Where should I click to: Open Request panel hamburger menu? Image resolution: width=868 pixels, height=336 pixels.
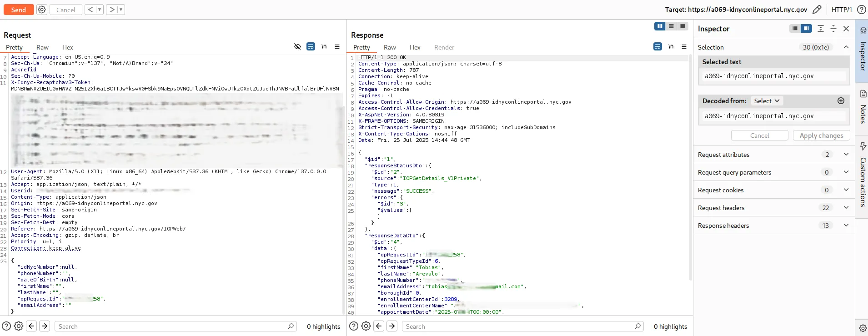click(x=337, y=46)
